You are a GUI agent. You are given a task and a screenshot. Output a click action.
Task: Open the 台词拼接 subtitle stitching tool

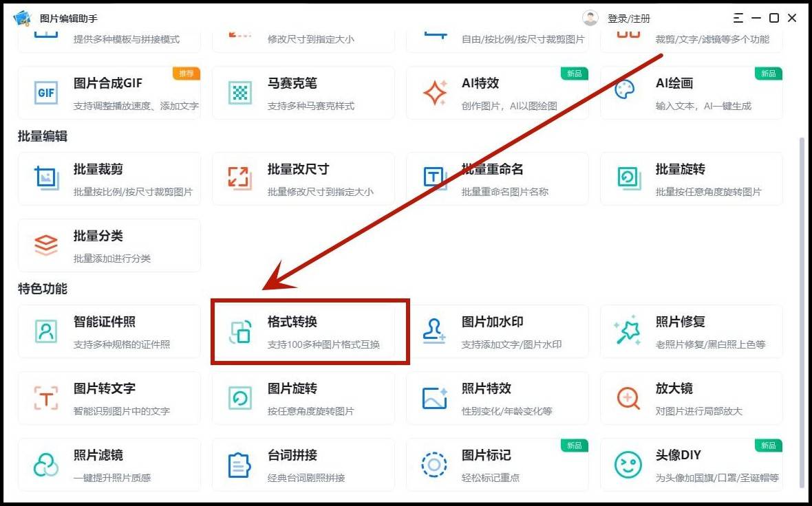click(303, 465)
